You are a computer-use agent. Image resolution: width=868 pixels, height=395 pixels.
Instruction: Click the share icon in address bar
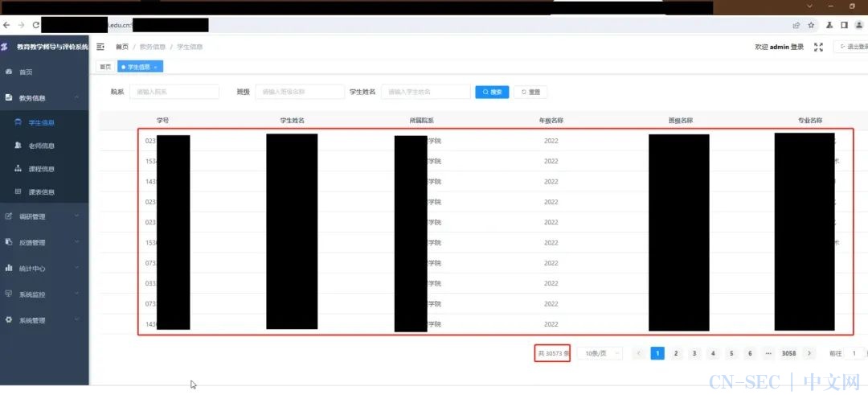click(796, 25)
